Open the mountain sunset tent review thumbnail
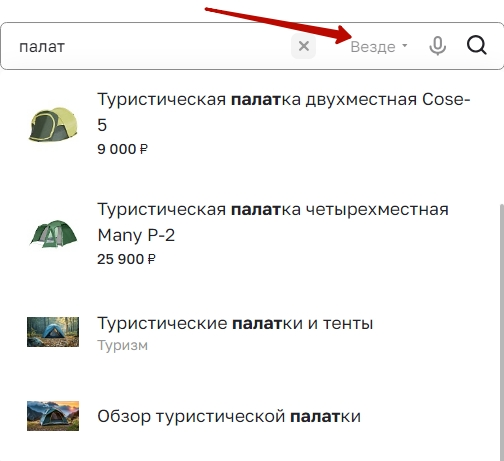 pyautogui.click(x=53, y=416)
